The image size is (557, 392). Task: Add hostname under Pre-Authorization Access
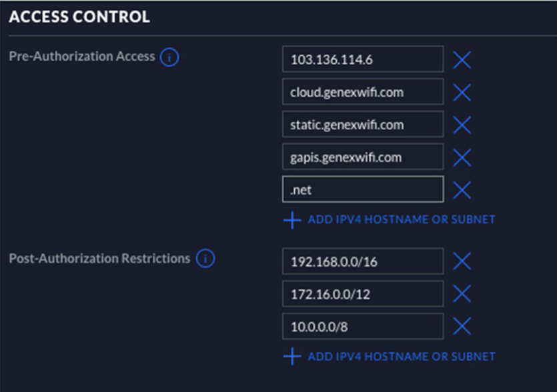click(389, 220)
